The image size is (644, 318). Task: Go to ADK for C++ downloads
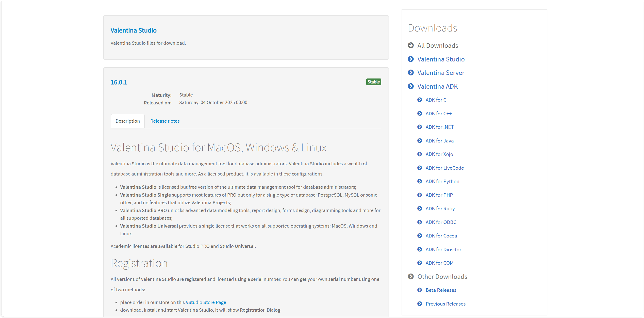[438, 114]
